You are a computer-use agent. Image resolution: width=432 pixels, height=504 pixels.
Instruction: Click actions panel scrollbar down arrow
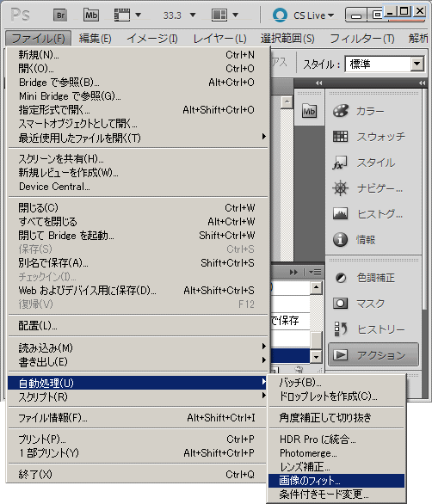click(316, 356)
